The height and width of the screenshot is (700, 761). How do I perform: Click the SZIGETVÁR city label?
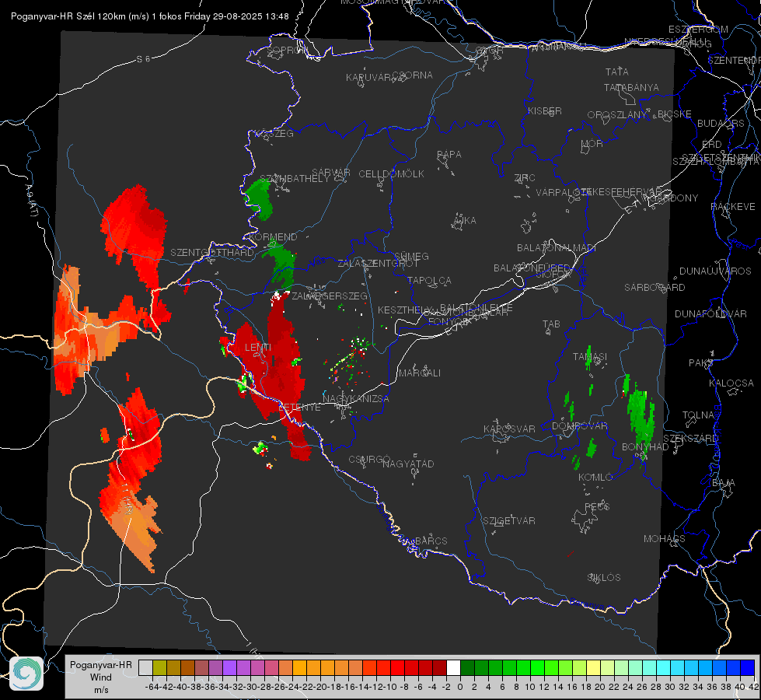coord(509,521)
